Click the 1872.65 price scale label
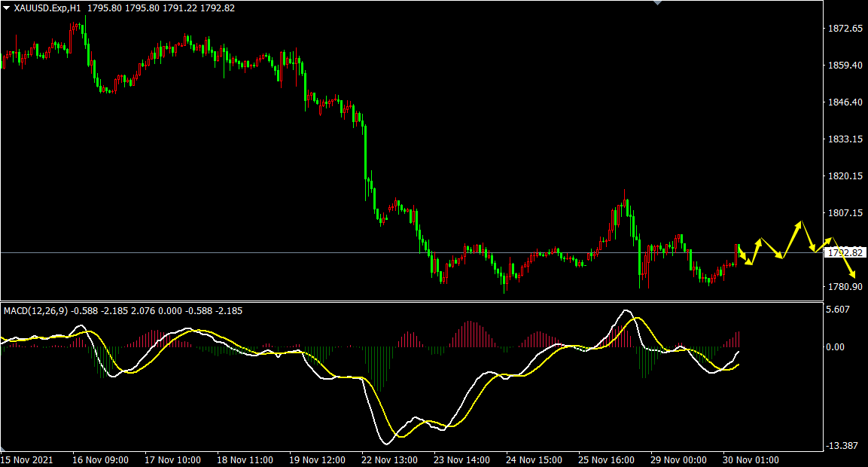Image resolution: width=868 pixels, height=467 pixels. tap(845, 29)
